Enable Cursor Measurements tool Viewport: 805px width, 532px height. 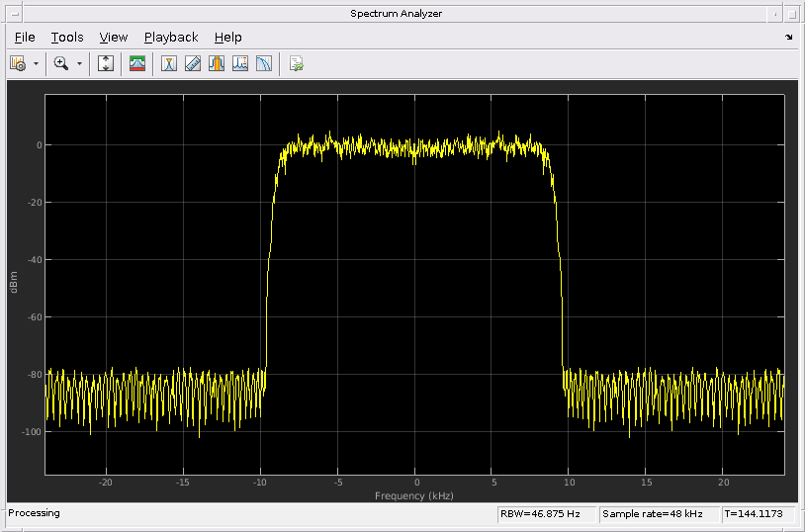(x=169, y=63)
